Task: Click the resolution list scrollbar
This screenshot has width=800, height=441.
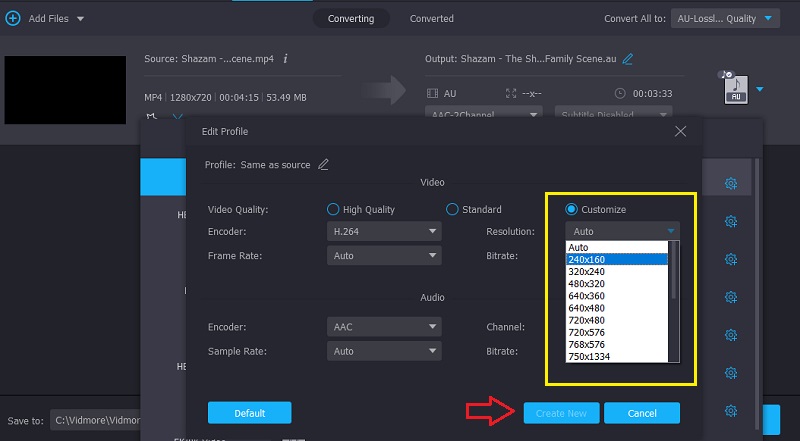Action: (x=674, y=270)
